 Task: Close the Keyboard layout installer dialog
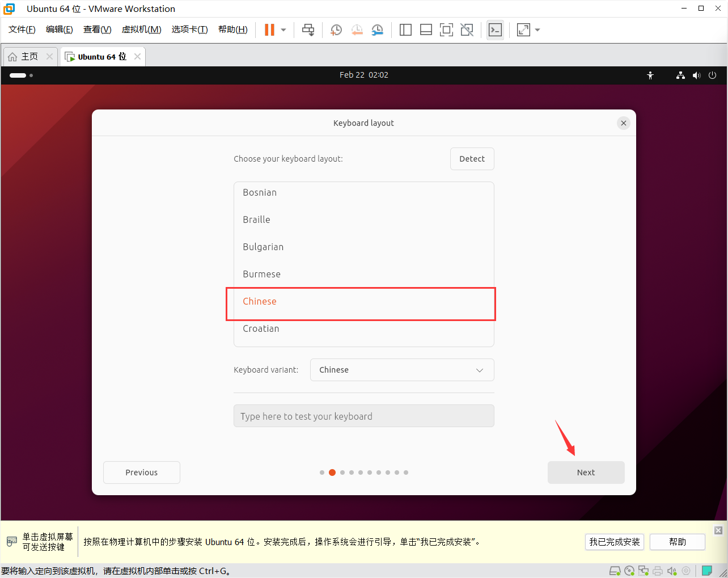tap(624, 123)
